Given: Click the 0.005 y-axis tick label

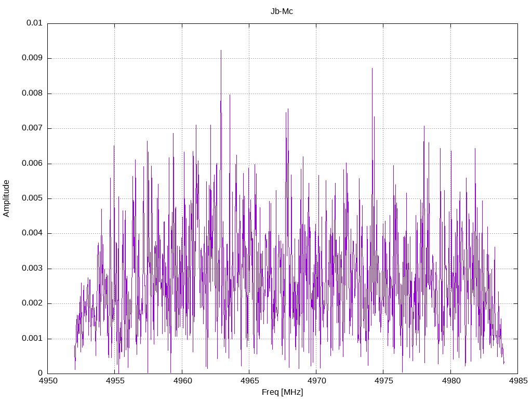Looking at the screenshot, I should click(x=32, y=198).
